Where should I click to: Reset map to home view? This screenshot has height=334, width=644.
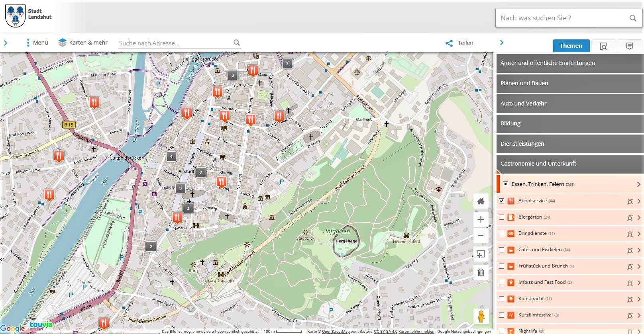point(481,201)
